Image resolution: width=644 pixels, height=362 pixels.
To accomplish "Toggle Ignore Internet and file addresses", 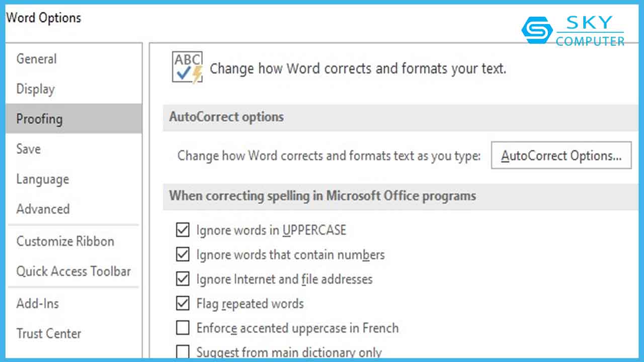I will click(x=183, y=279).
